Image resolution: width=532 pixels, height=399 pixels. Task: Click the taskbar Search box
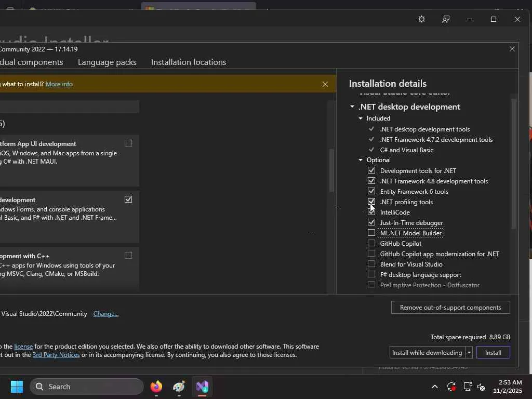pyautogui.click(x=87, y=387)
